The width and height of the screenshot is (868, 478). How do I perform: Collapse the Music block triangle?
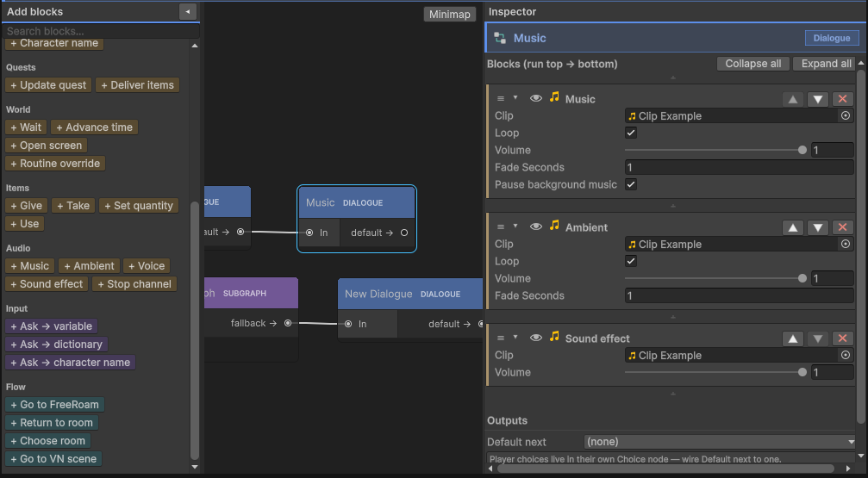515,98
